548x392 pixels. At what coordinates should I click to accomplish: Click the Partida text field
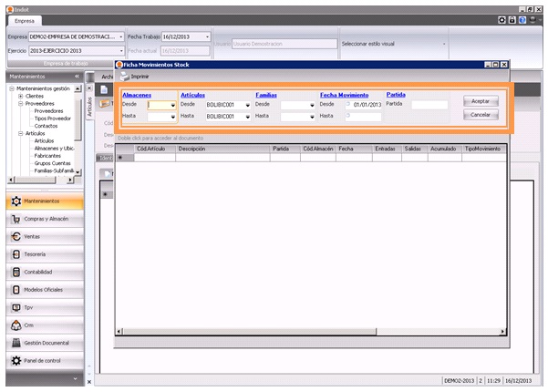coord(429,105)
